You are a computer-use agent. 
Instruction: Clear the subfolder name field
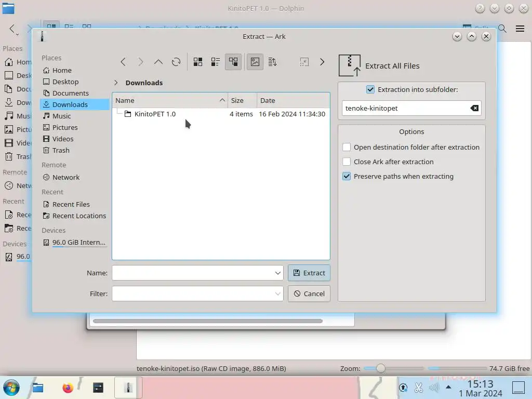(x=474, y=108)
